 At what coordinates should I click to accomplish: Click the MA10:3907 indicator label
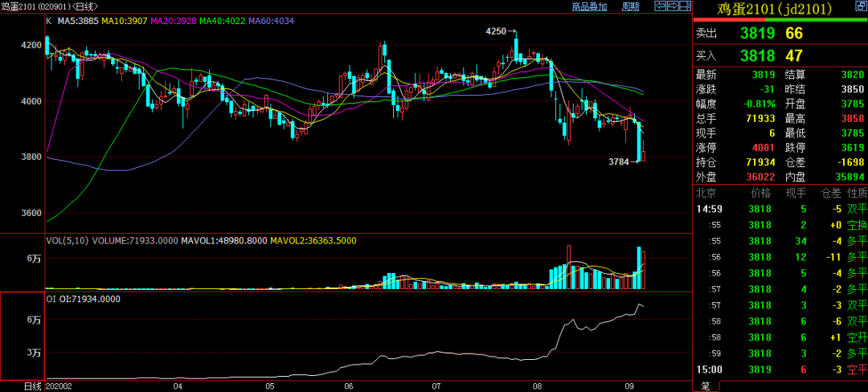coord(125,21)
